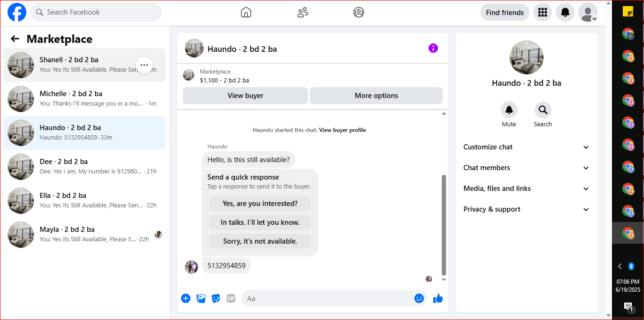Open three-dot options on Shanell chat
This screenshot has width=644, height=320.
coord(144,65)
